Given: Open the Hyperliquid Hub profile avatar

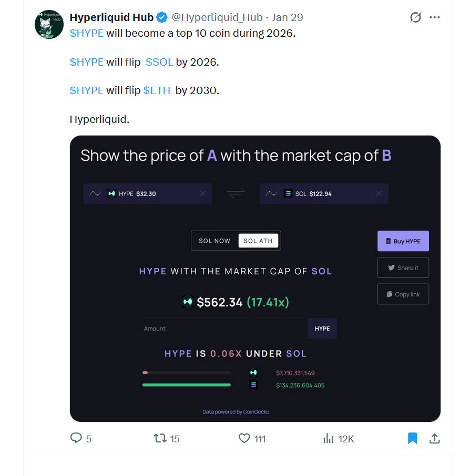Looking at the screenshot, I should tap(49, 24).
